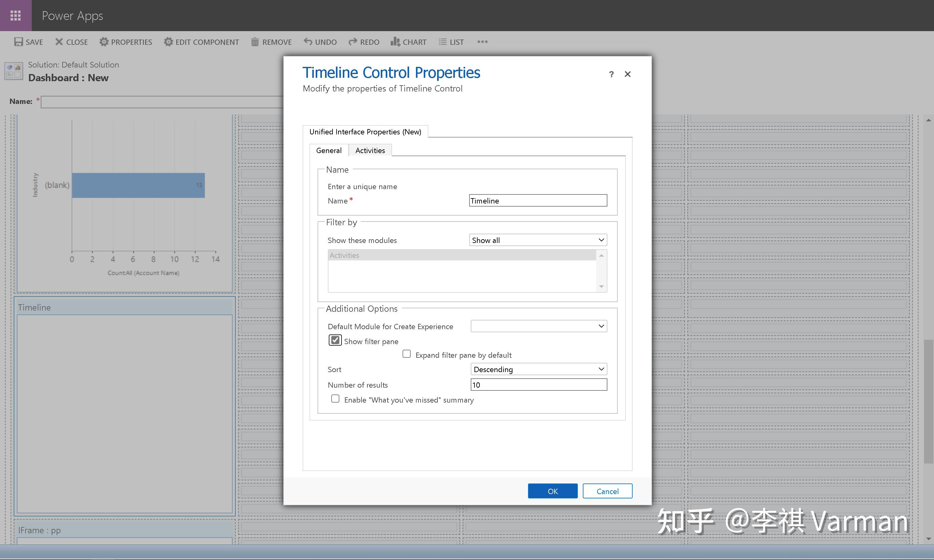Open the more commands ellipsis
934x560 pixels.
point(482,42)
